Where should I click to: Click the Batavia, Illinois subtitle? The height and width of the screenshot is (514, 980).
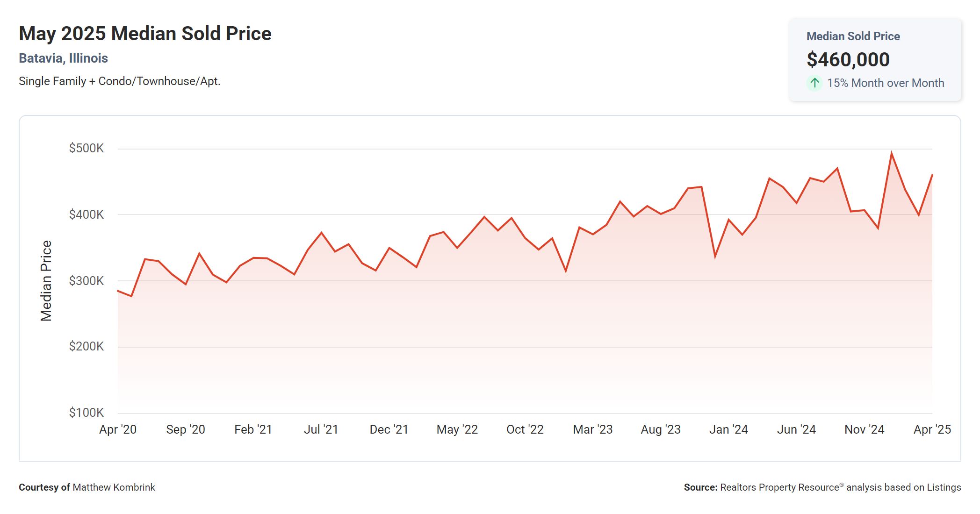pos(63,58)
